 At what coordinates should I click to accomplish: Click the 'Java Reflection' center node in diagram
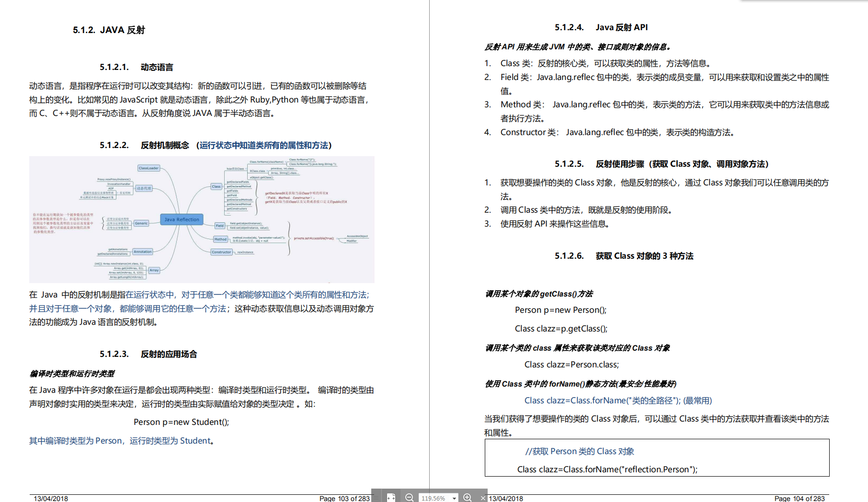(x=182, y=219)
